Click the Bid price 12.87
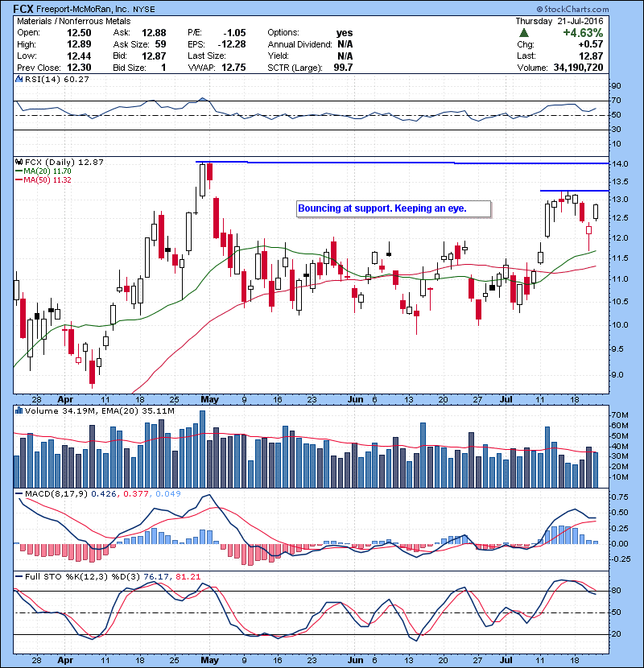Image resolution: width=644 pixels, height=668 pixels. [x=154, y=56]
